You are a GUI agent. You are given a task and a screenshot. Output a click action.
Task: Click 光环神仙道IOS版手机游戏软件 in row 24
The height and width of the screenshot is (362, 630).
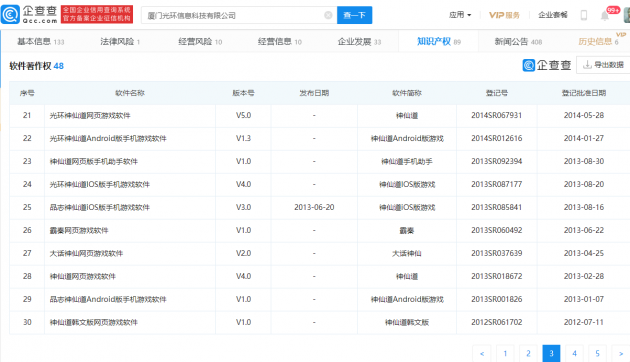point(100,184)
